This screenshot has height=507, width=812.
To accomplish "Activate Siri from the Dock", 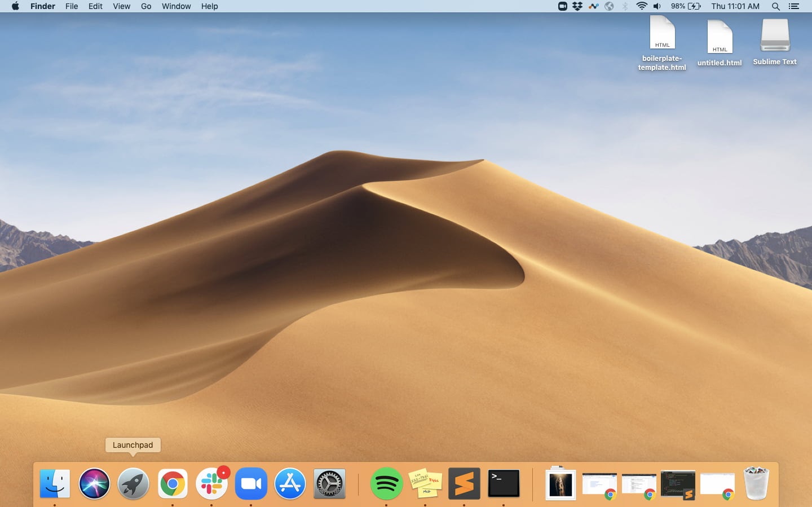I will pyautogui.click(x=94, y=483).
